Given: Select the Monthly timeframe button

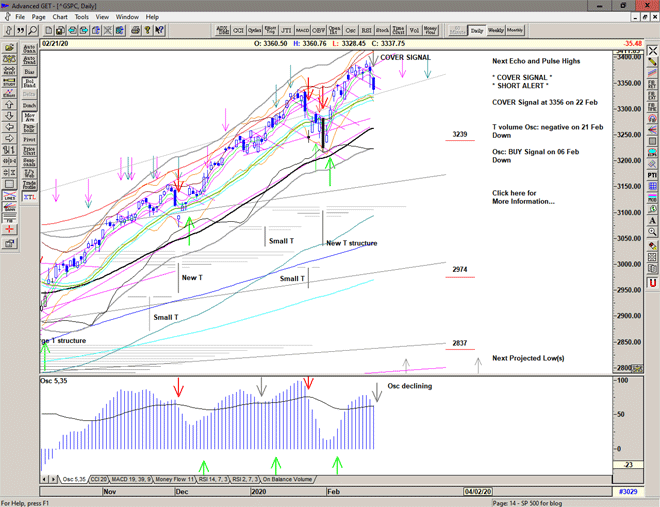Looking at the screenshot, I should click(x=516, y=31).
